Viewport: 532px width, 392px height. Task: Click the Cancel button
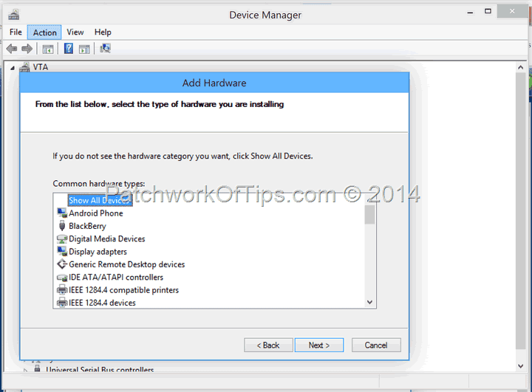[376, 345]
